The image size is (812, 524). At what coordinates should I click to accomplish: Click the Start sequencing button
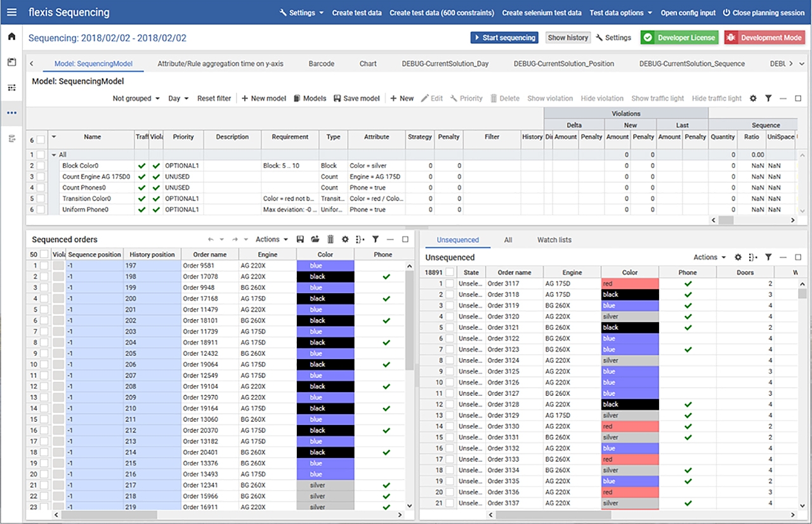click(x=504, y=37)
